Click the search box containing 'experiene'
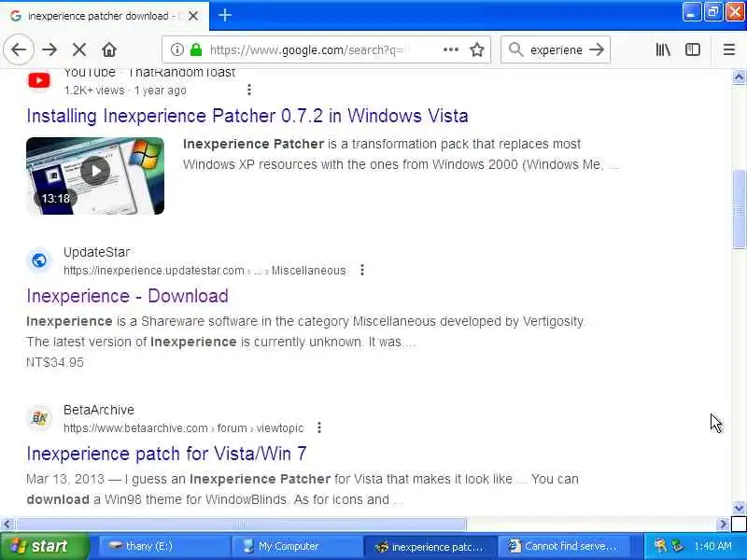This screenshot has height=560, width=747. coord(556,49)
